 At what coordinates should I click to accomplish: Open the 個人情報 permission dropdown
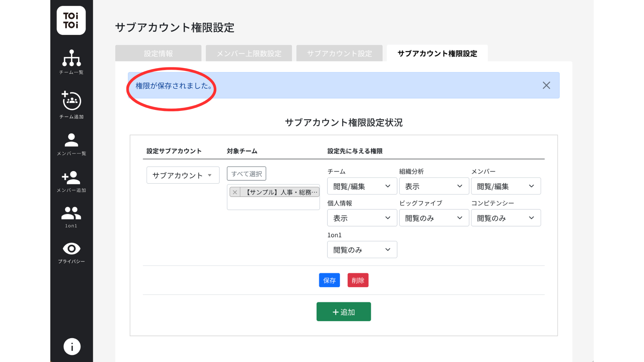click(x=362, y=218)
